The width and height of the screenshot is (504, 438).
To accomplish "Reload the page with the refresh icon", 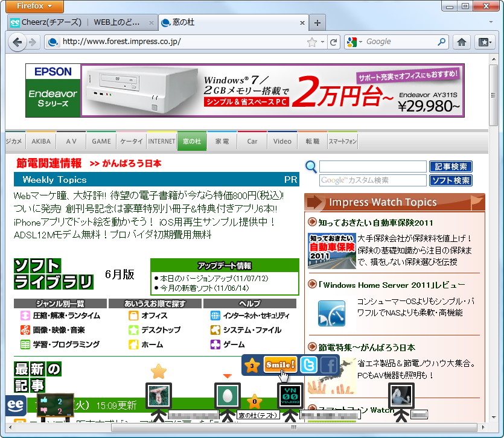I will (334, 42).
